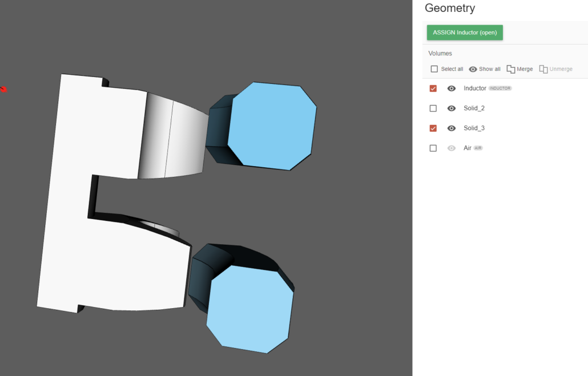Show the Air volume with eye icon
Image resolution: width=588 pixels, height=376 pixels.
(452, 148)
